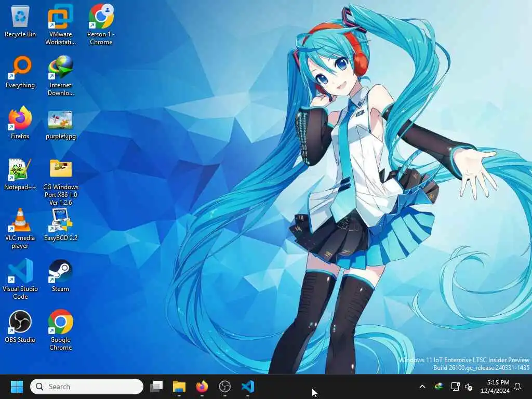
Task: Open the network status tray icon
Action: click(x=455, y=387)
